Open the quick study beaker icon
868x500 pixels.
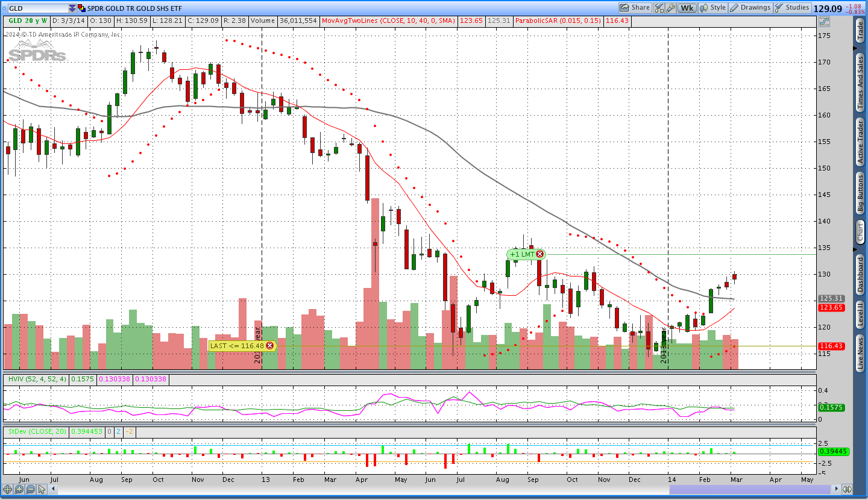coord(659,8)
